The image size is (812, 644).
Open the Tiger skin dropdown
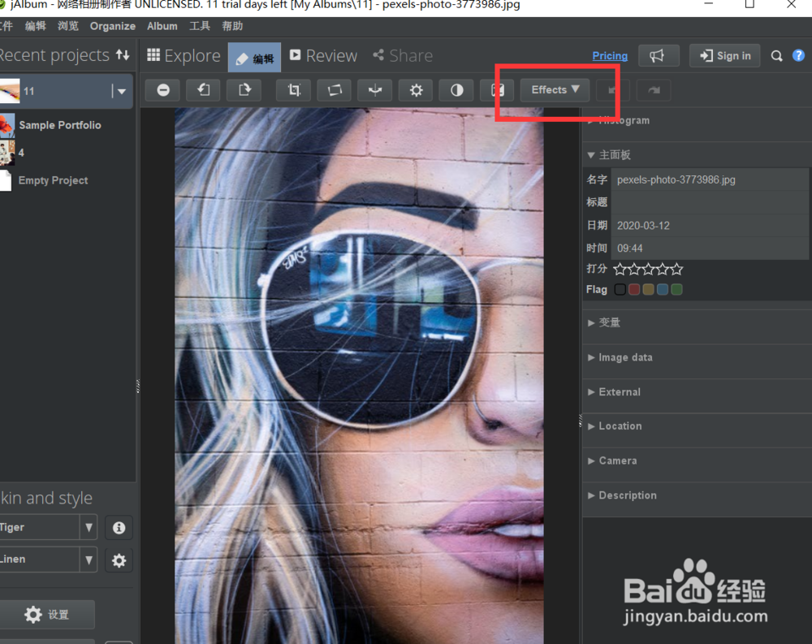[89, 527]
